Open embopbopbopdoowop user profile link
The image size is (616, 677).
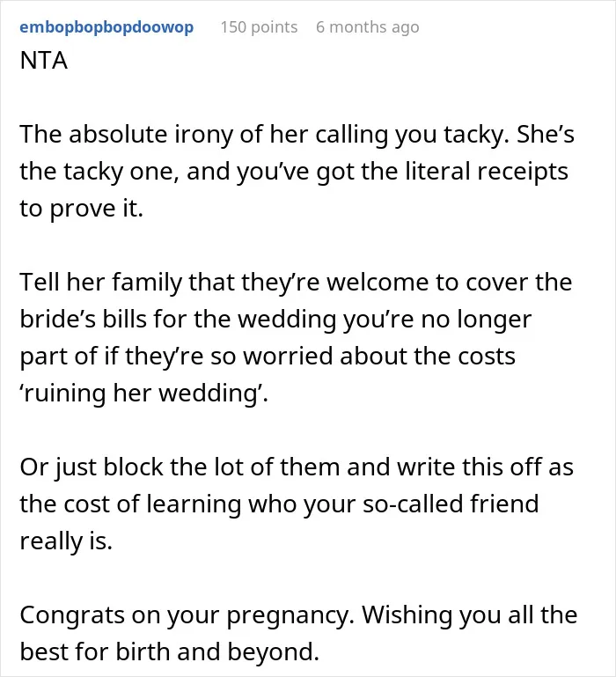[x=106, y=27]
